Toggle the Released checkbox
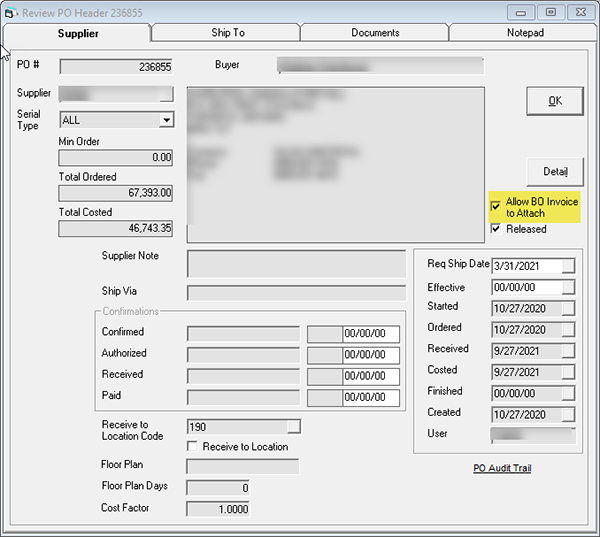 pyautogui.click(x=496, y=229)
